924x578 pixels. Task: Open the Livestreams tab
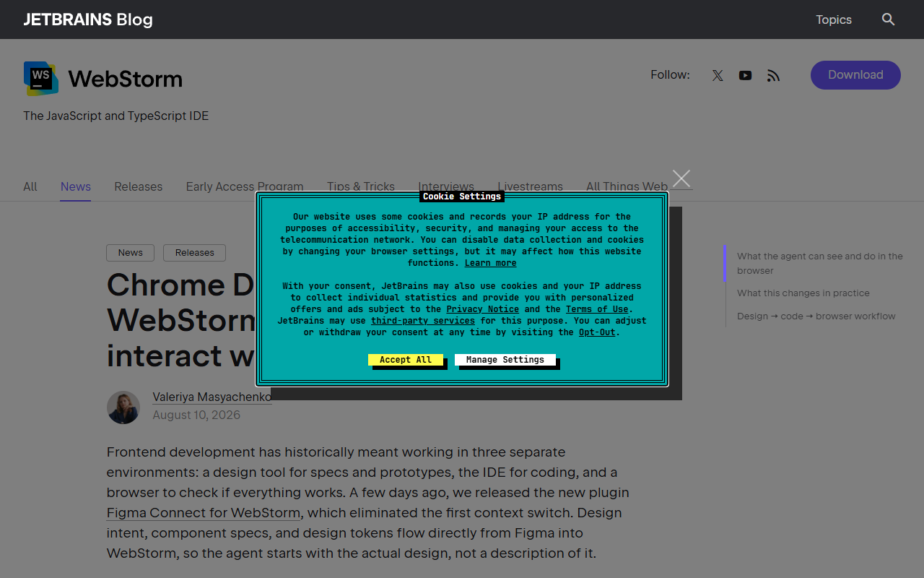coord(531,186)
